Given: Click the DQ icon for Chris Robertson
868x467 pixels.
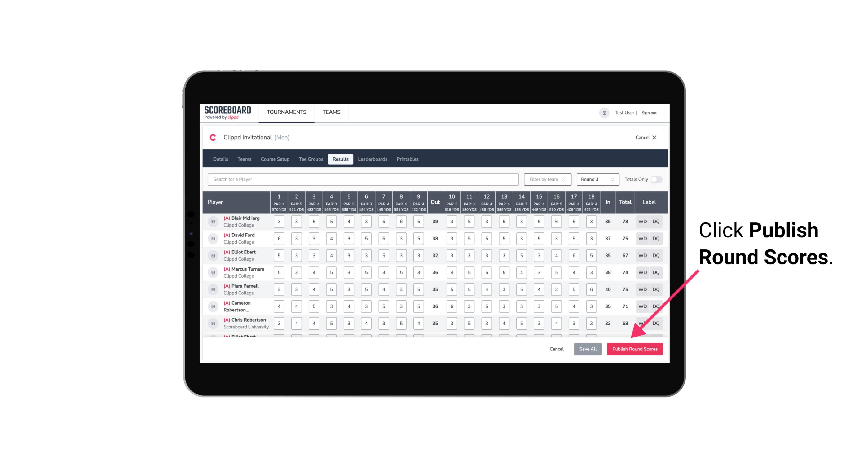Looking at the screenshot, I should point(657,323).
